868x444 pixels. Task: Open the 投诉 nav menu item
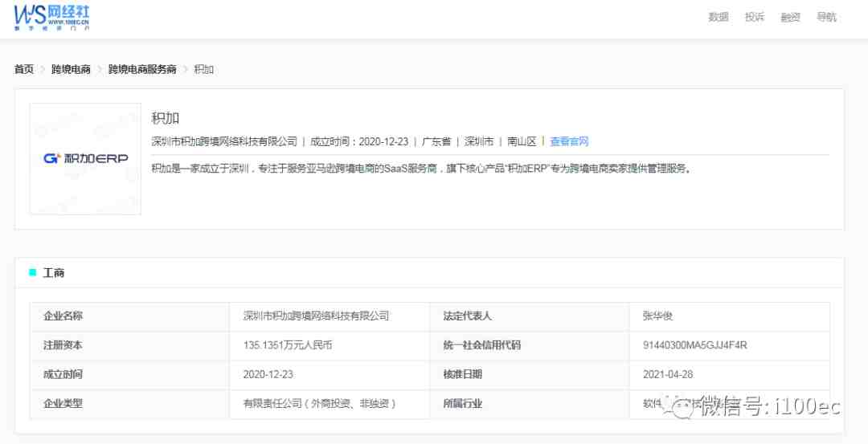click(754, 17)
